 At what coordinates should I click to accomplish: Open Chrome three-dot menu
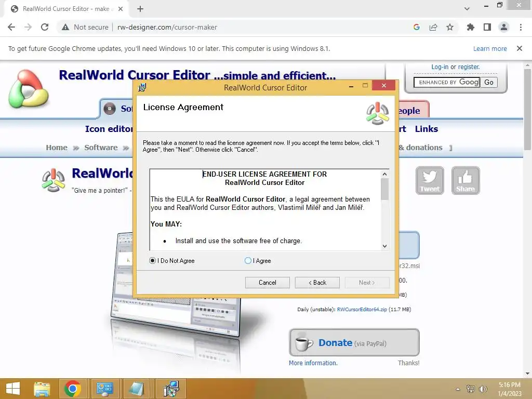tap(521, 27)
